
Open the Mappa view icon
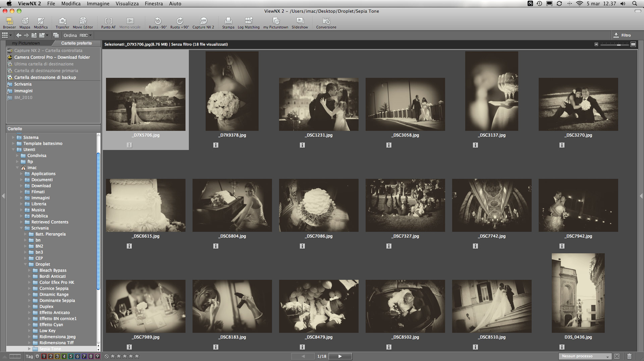pyautogui.click(x=25, y=23)
